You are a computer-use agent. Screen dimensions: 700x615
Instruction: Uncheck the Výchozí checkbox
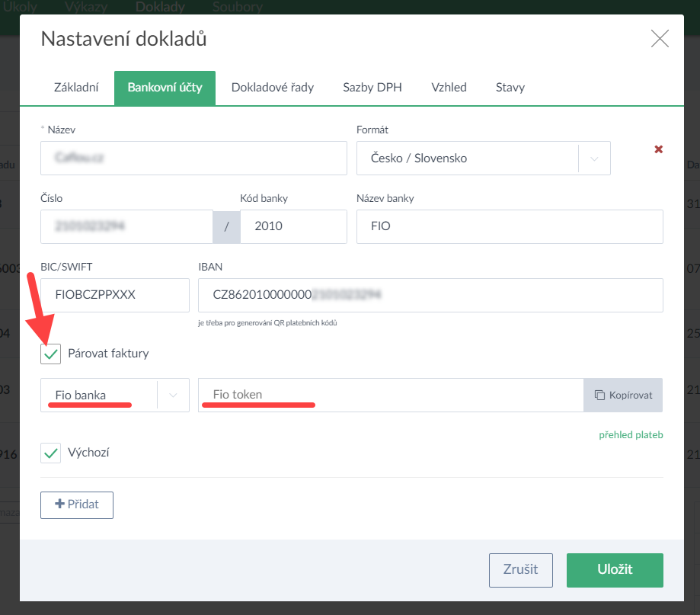[51, 453]
